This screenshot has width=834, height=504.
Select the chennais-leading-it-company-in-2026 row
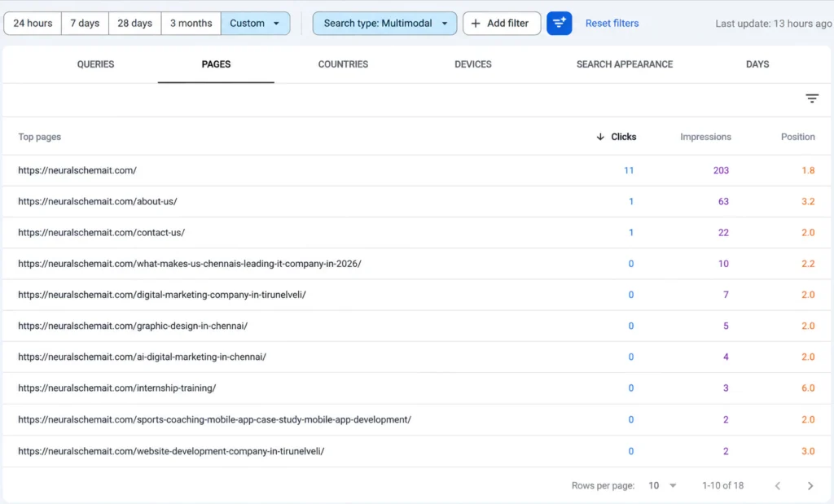point(416,264)
